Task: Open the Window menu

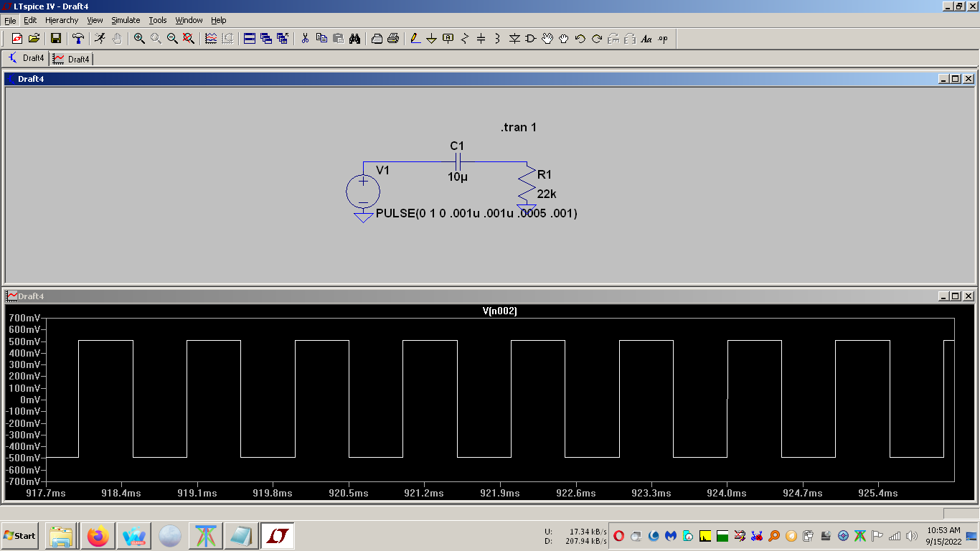Action: (x=189, y=20)
